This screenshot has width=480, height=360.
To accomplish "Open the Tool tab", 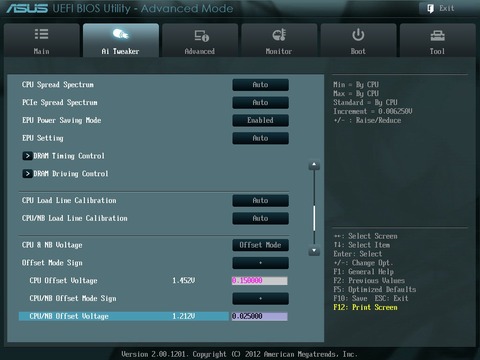I will tap(437, 41).
